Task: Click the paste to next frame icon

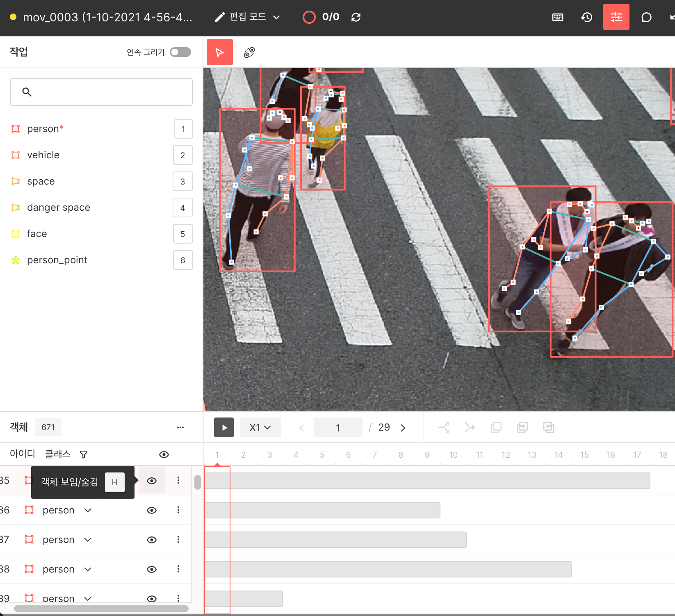Action: point(522,427)
